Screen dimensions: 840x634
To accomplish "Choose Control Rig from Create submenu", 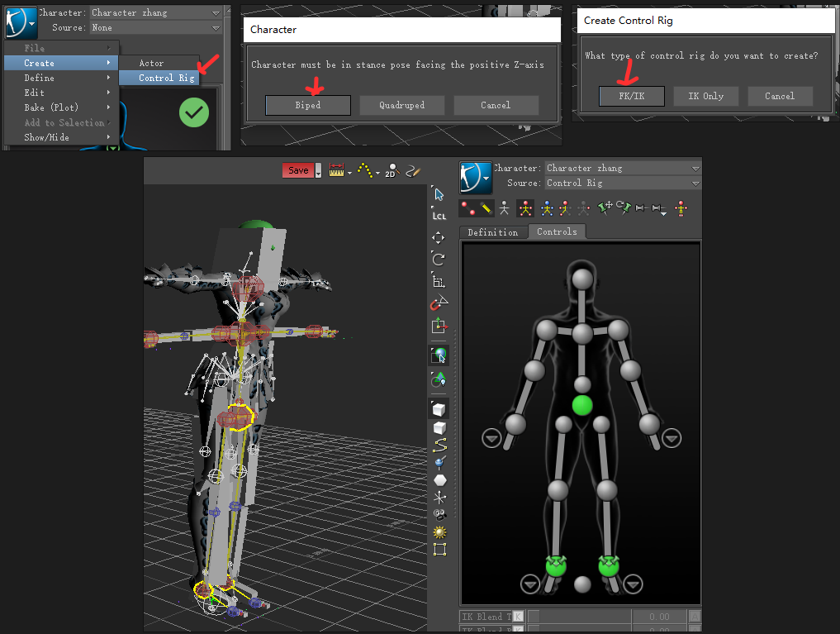I will tap(167, 78).
